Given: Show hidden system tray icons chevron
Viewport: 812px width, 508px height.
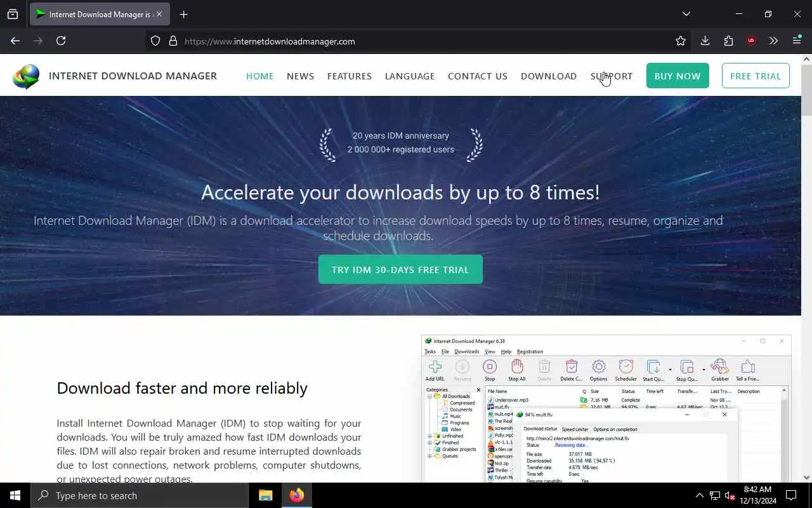Looking at the screenshot, I should click(699, 495).
